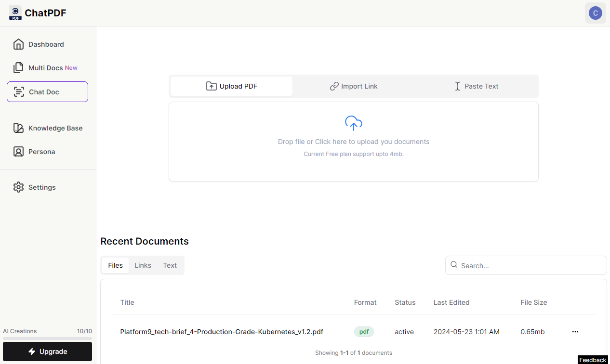Click the Title column header
This screenshot has width=610, height=364.
(127, 302)
